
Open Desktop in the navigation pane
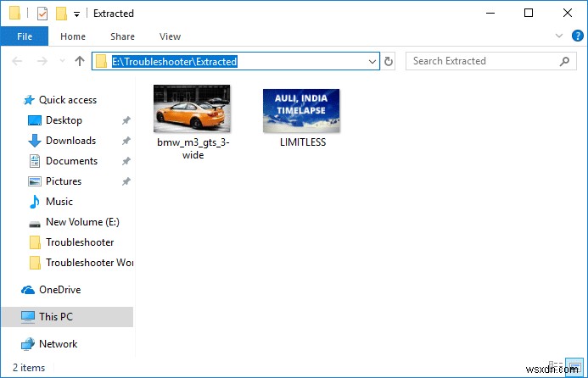pos(55,120)
